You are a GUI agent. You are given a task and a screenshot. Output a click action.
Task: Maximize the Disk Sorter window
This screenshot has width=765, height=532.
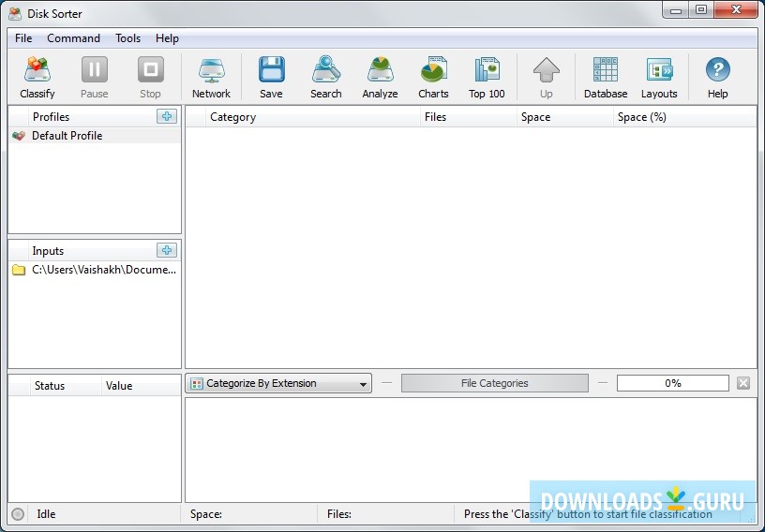(701, 10)
